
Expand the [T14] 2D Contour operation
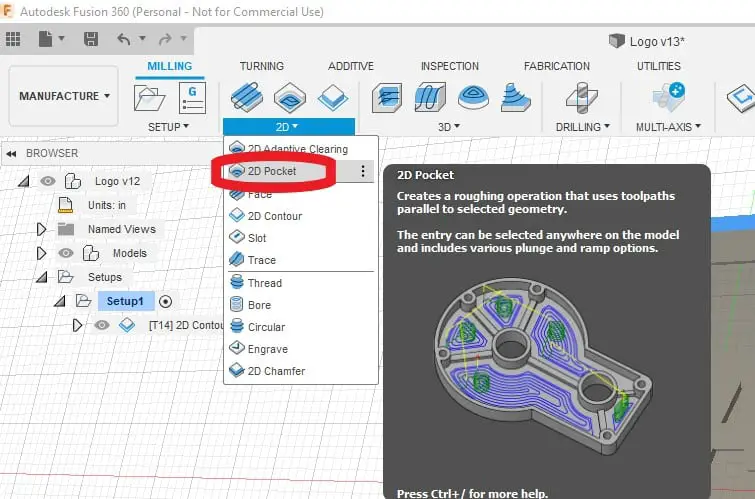click(77, 325)
